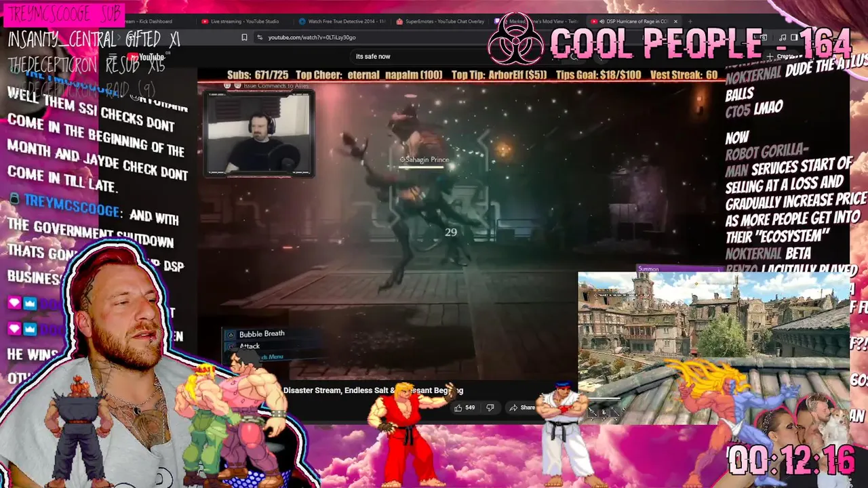
Task: Dislike the YouTube video
Action: pos(490,407)
